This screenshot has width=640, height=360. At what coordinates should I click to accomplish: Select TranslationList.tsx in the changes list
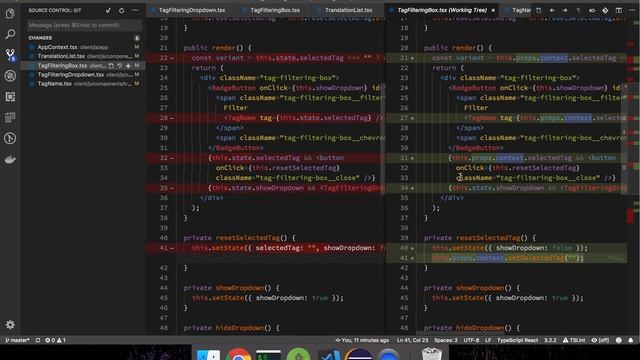pyautogui.click(x=84, y=56)
